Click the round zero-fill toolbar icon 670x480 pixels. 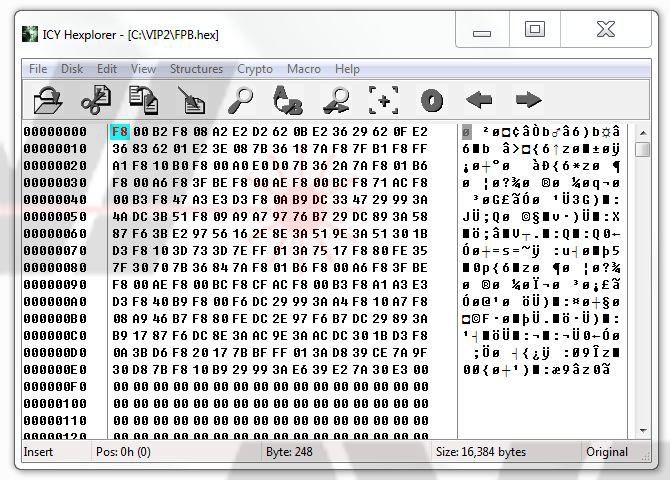coord(431,100)
